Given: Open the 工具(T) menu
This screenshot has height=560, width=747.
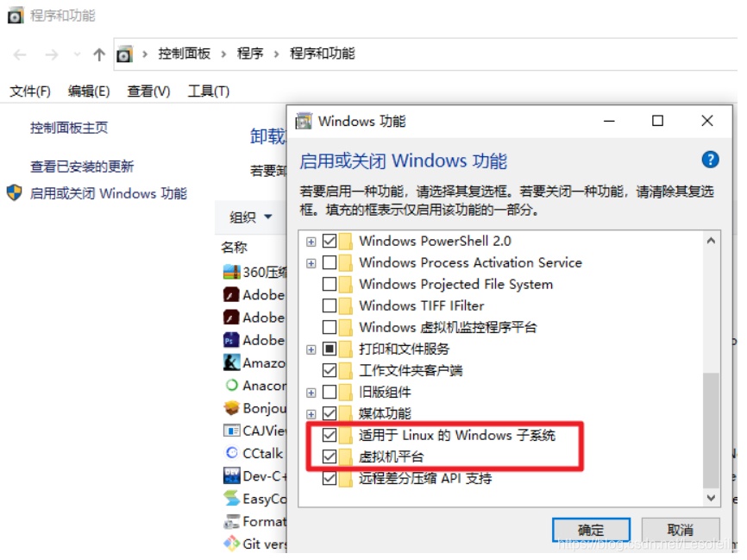Looking at the screenshot, I should tap(209, 91).
